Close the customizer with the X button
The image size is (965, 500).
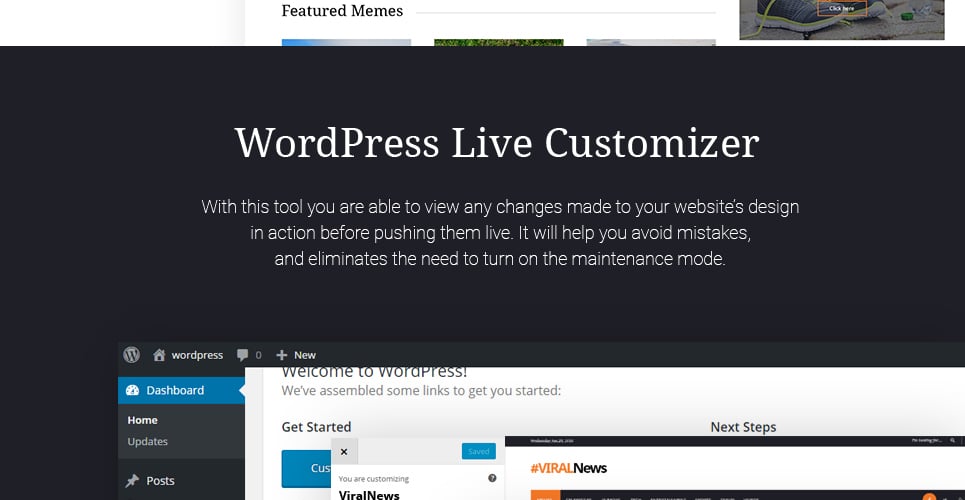344,451
